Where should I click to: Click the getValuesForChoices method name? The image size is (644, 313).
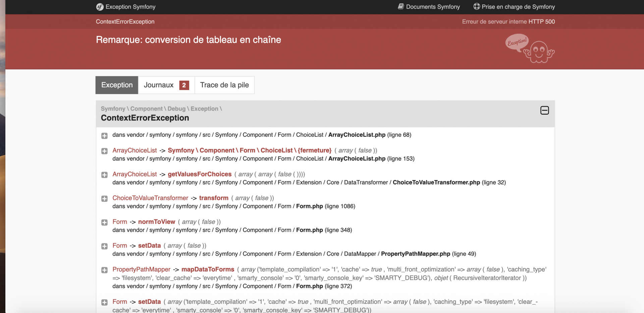tap(200, 174)
